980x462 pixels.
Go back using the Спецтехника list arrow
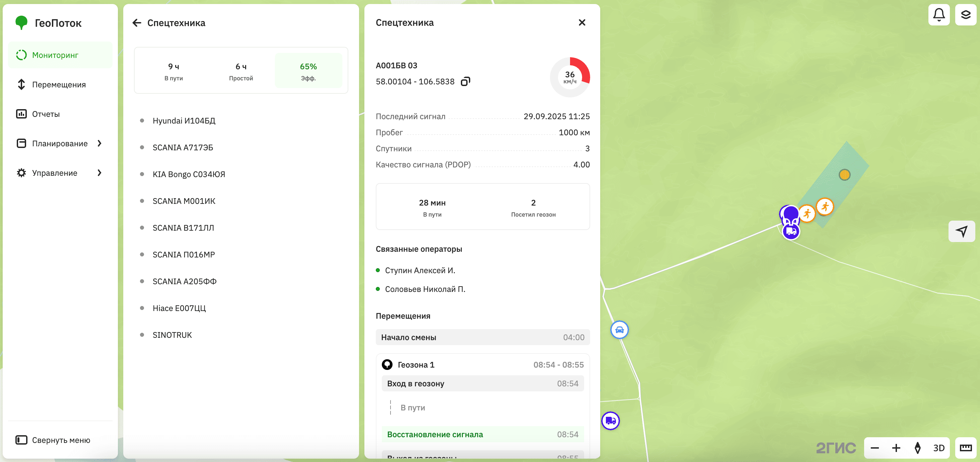137,22
